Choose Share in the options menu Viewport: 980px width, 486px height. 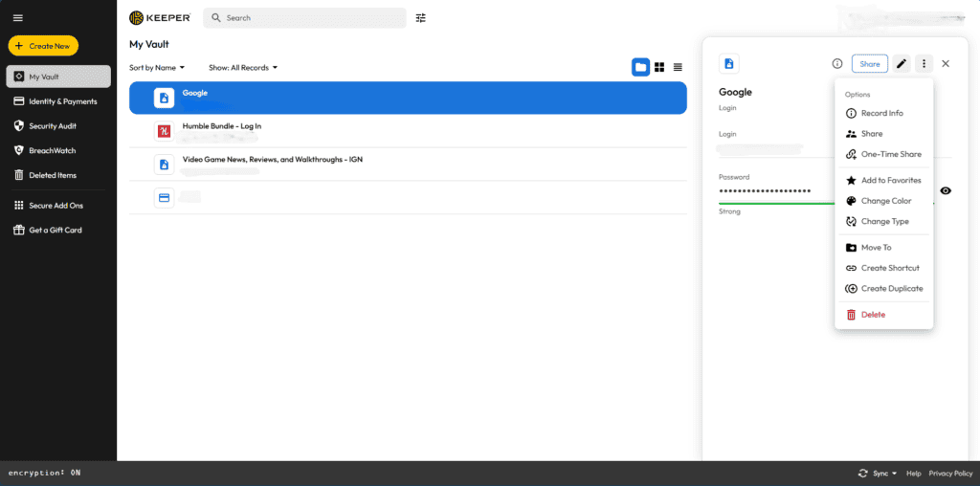click(x=883, y=134)
